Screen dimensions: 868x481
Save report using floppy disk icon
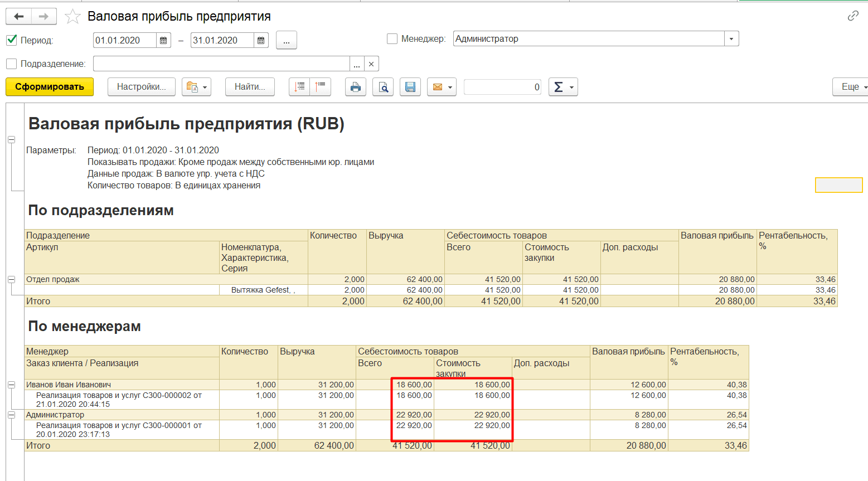(410, 87)
